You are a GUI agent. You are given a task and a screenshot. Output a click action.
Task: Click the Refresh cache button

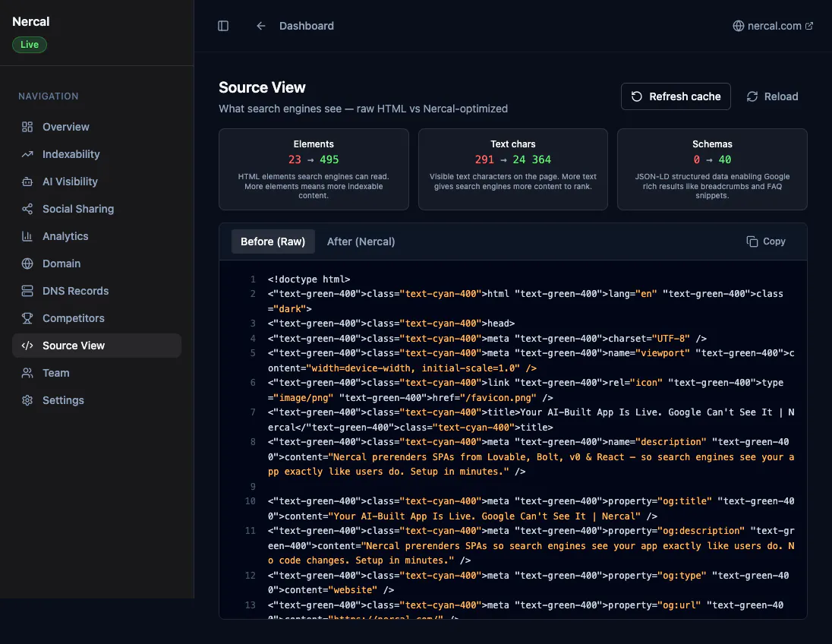click(x=676, y=96)
